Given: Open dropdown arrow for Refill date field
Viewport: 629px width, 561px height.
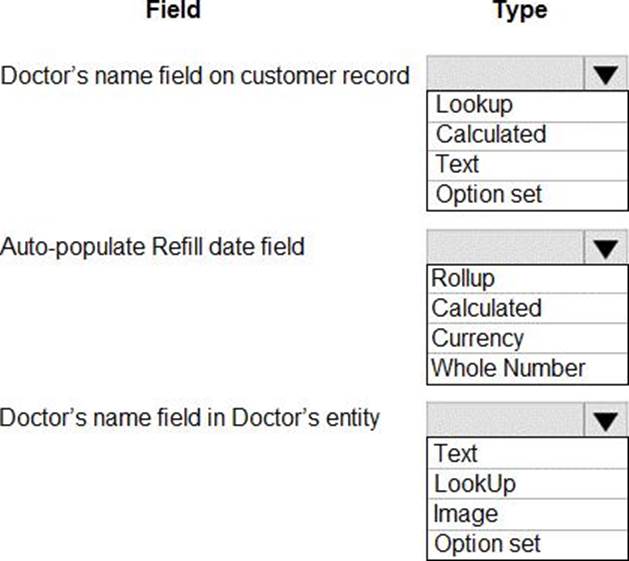Looking at the screenshot, I should pos(603,248).
